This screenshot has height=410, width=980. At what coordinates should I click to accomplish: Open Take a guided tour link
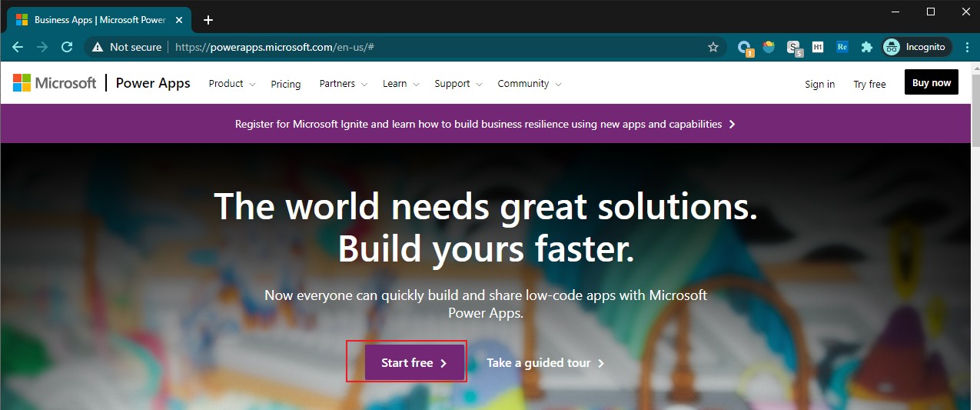546,362
